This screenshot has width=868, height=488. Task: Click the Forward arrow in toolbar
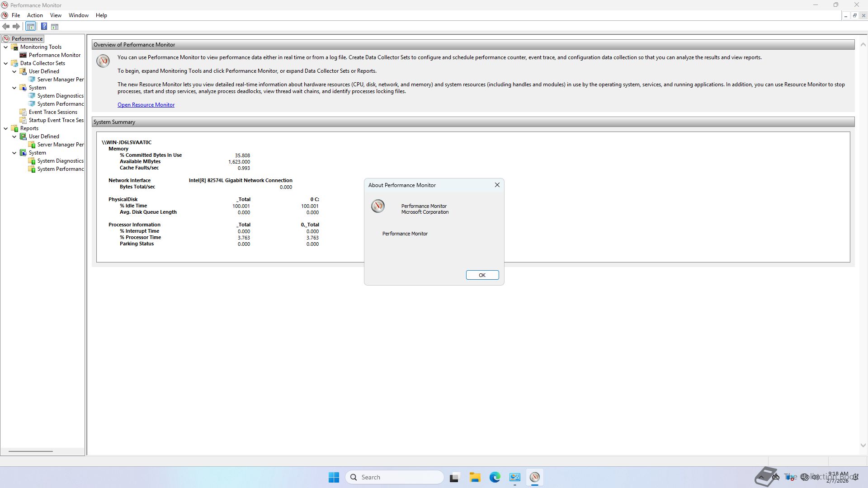click(16, 27)
